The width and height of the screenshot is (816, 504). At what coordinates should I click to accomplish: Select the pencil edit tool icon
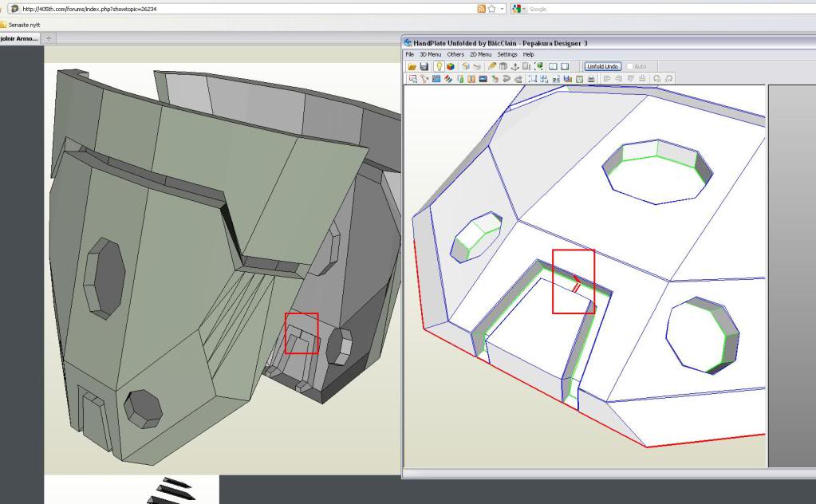492,66
